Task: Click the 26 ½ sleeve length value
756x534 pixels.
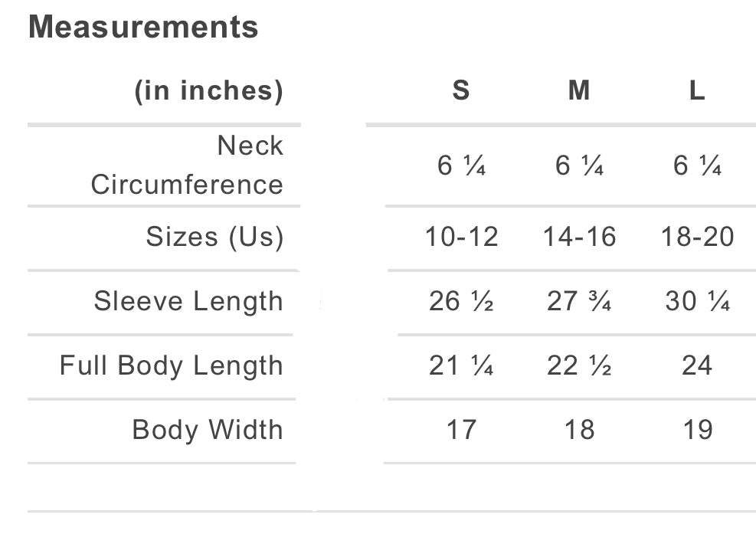Action: [461, 301]
